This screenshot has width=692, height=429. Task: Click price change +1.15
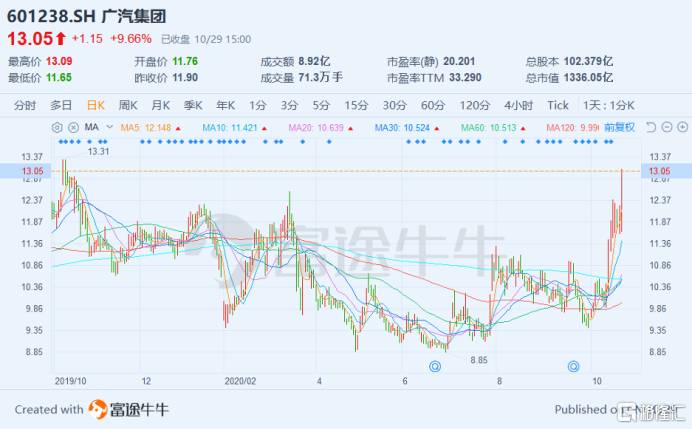87,39
